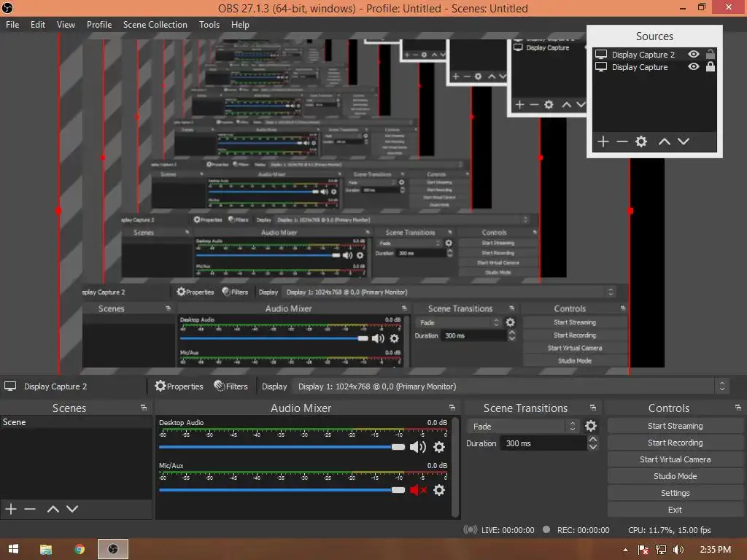The image size is (747, 560).
Task: Open Desktop Audio settings gear
Action: [x=438, y=447]
